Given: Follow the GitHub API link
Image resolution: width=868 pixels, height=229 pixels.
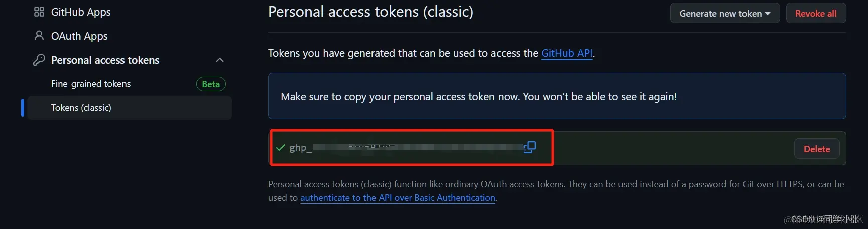Looking at the screenshot, I should [567, 53].
